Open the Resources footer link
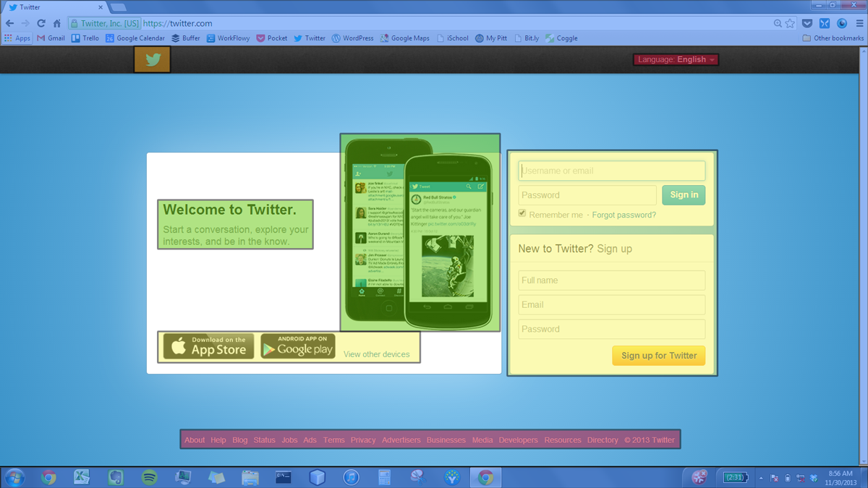The image size is (868, 488). (563, 440)
